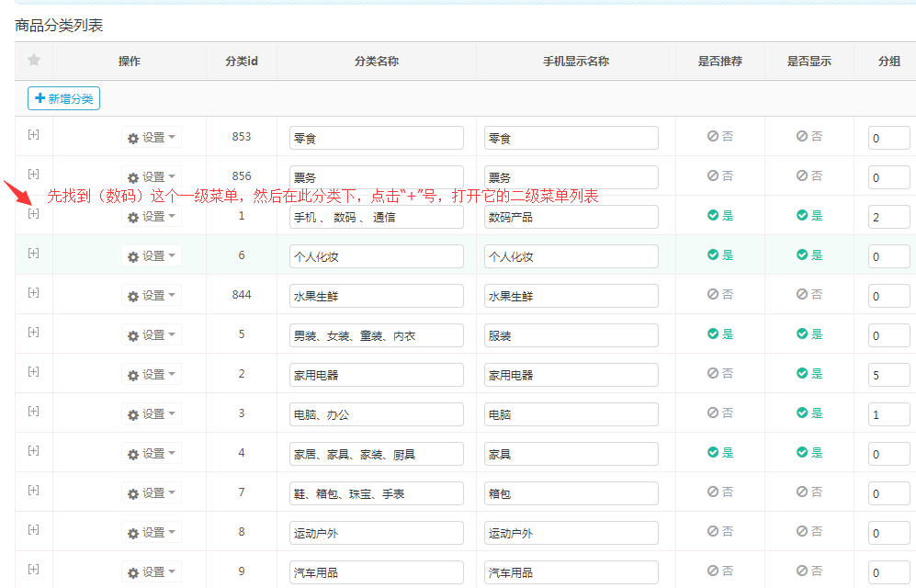Screen dimensions: 916x588
Task: Expand the 鞋、箱包 category row
Action: pos(33,491)
